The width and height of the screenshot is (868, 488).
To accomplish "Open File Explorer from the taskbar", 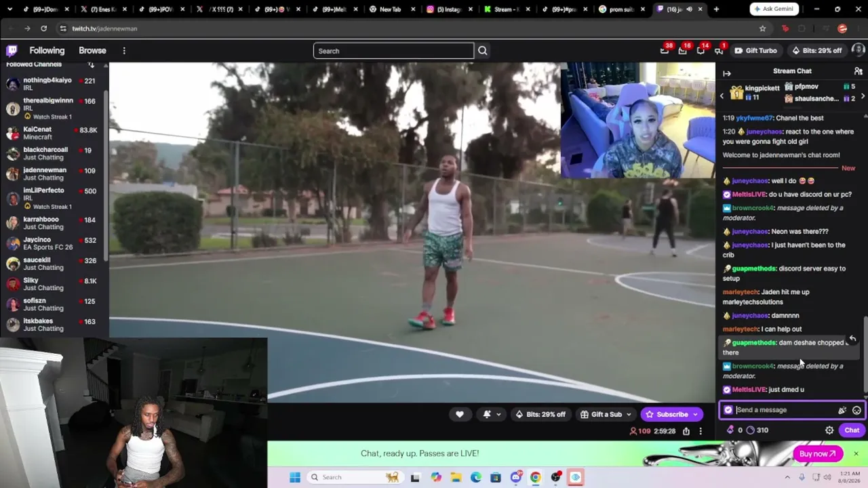I will tap(456, 477).
